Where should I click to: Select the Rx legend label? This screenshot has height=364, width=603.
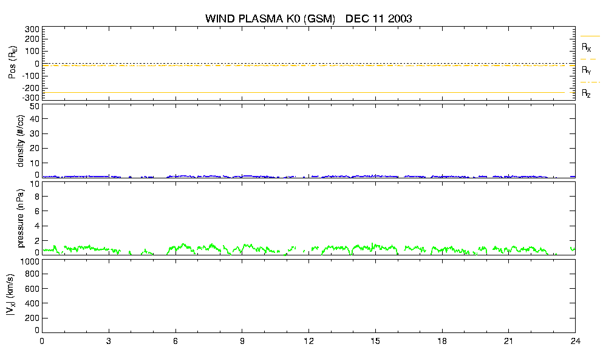586,47
